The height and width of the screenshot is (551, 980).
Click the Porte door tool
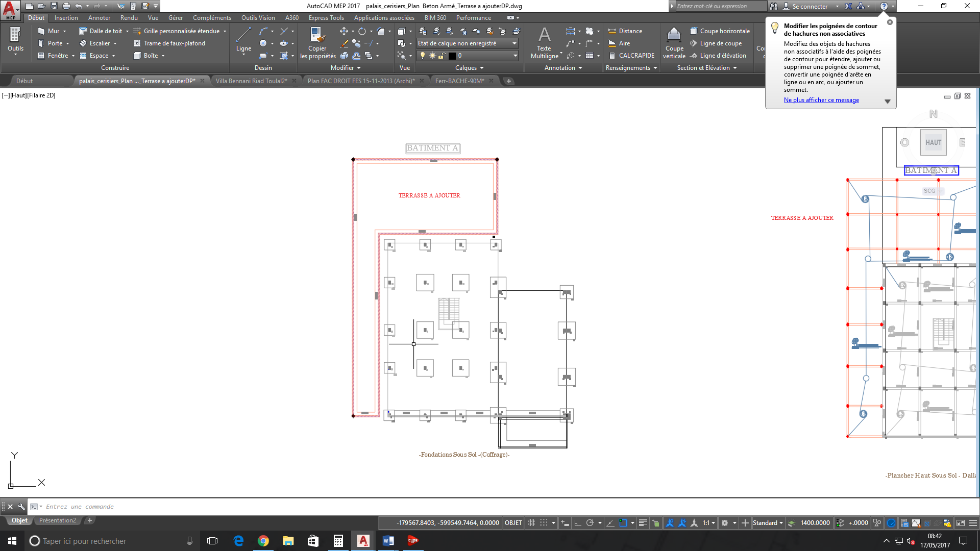[50, 43]
